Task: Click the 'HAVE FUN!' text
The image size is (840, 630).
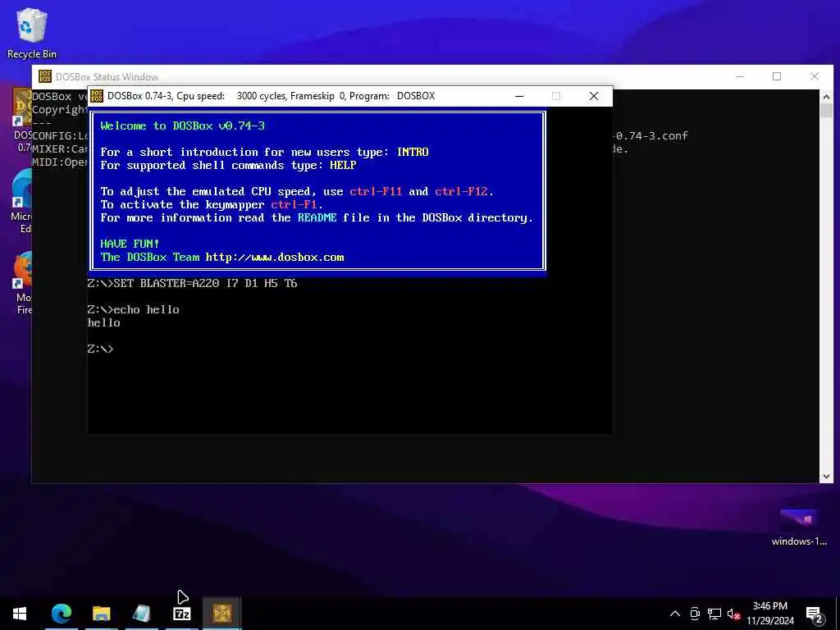Action: (130, 244)
